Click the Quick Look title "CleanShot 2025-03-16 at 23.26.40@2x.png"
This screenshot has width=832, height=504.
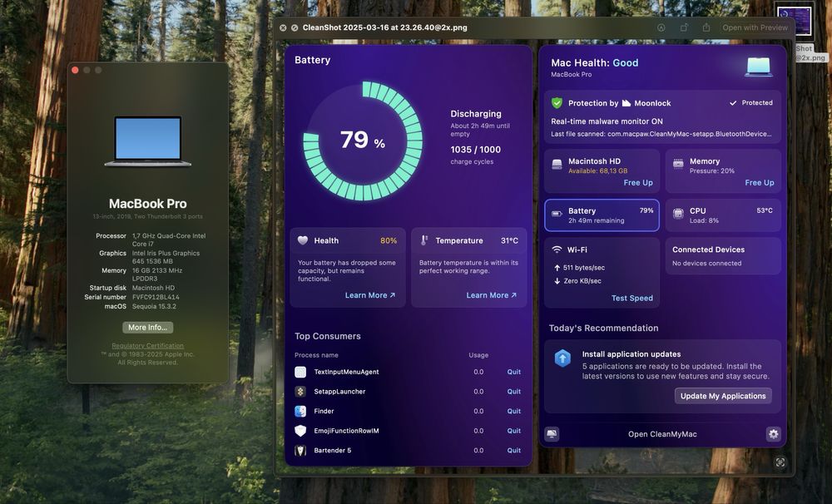[x=384, y=27]
